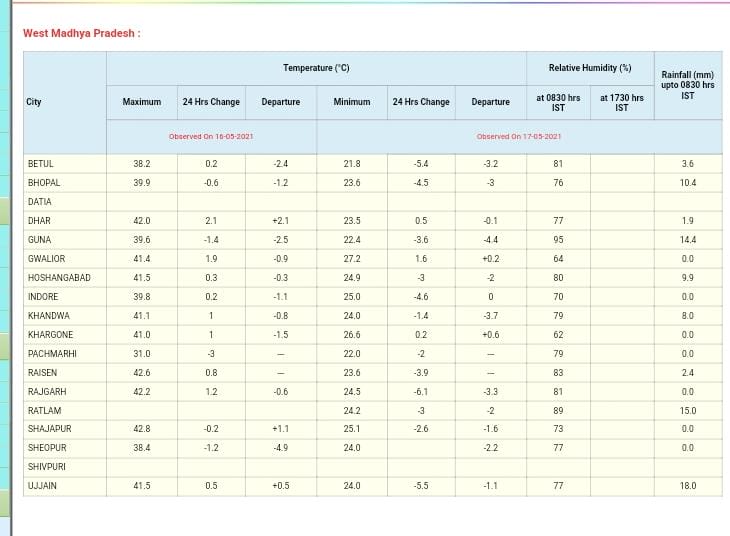The width and height of the screenshot is (730, 536).
Task: Click the West Madhya Pradesh heading
Action: click(x=81, y=33)
